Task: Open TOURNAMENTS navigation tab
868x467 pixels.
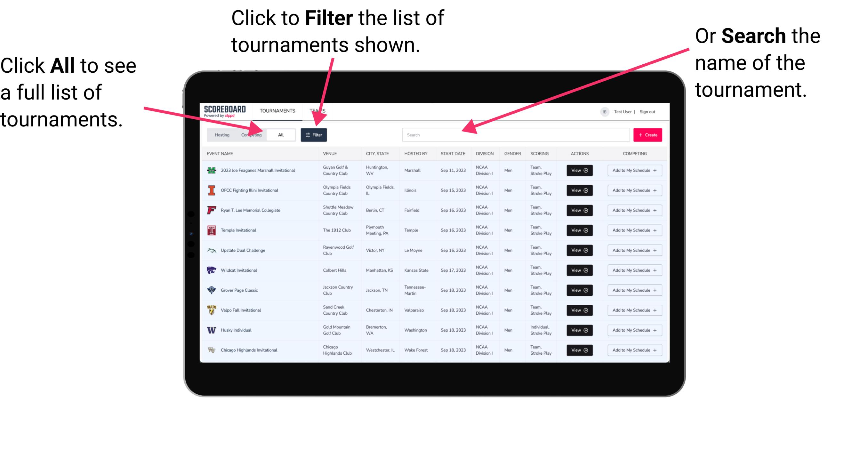Action: (x=277, y=110)
